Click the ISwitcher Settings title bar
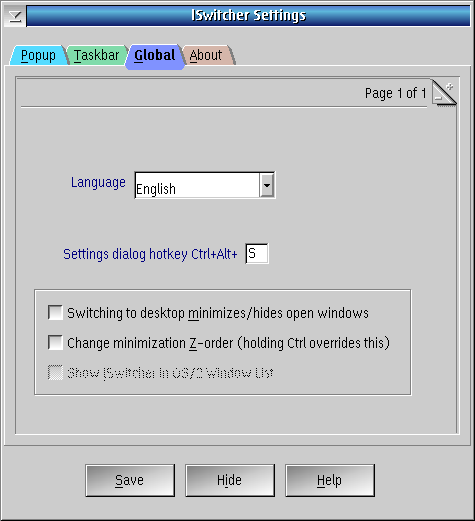Screen dimensions: 475x521 click(x=248, y=16)
